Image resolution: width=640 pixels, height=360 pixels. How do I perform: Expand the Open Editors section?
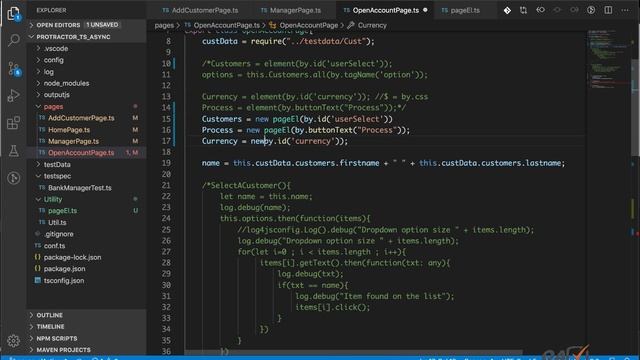(87, 25)
